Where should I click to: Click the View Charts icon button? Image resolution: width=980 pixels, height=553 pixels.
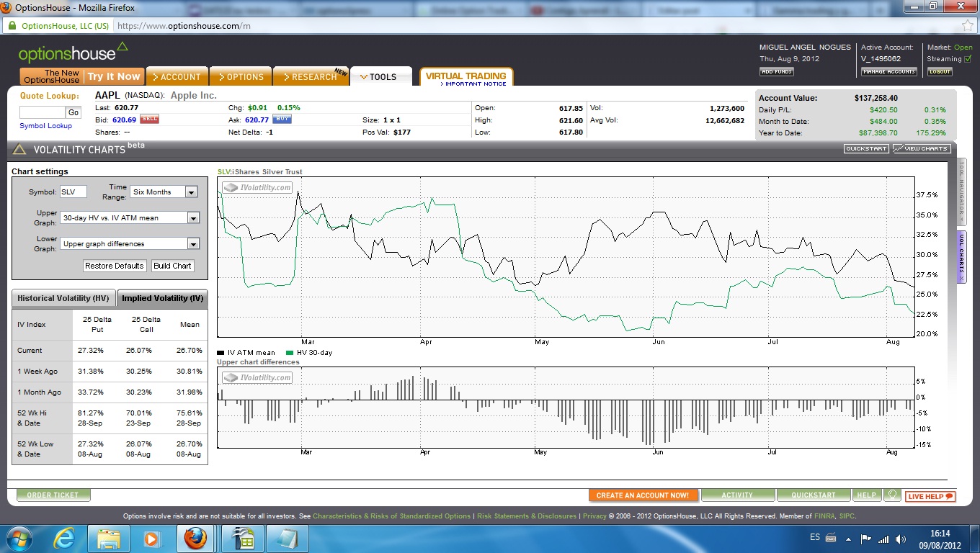(922, 148)
